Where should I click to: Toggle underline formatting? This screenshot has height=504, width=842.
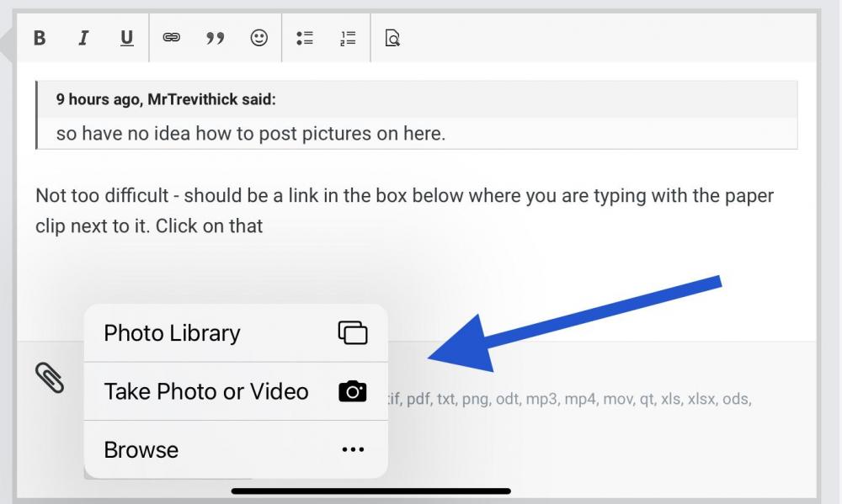tap(127, 38)
